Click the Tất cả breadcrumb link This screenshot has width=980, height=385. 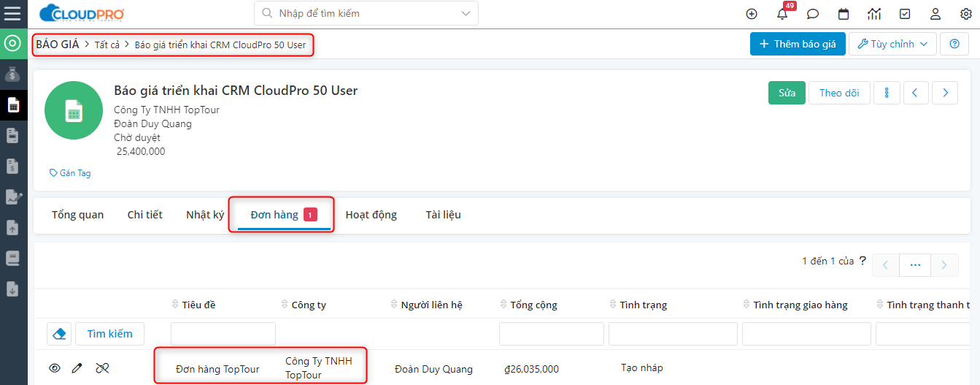pyautogui.click(x=107, y=45)
